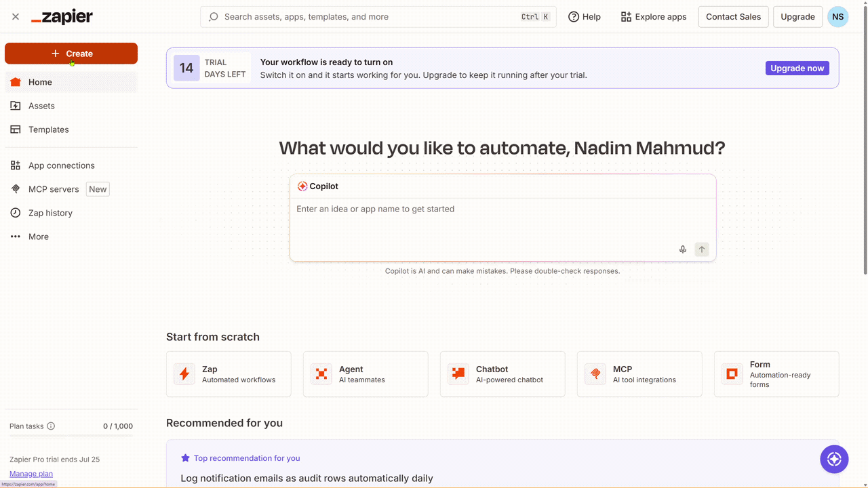The width and height of the screenshot is (868, 488).
Task: Click the Home house icon
Action: point(16,82)
